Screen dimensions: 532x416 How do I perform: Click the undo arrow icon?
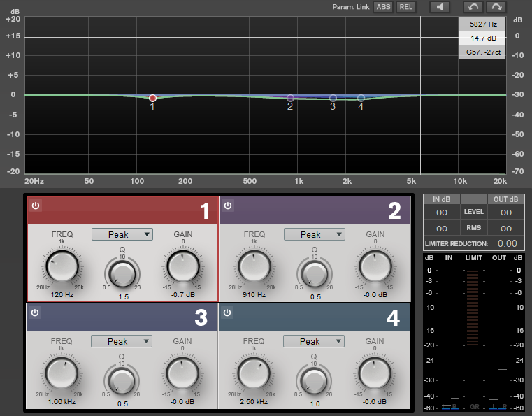473,7
